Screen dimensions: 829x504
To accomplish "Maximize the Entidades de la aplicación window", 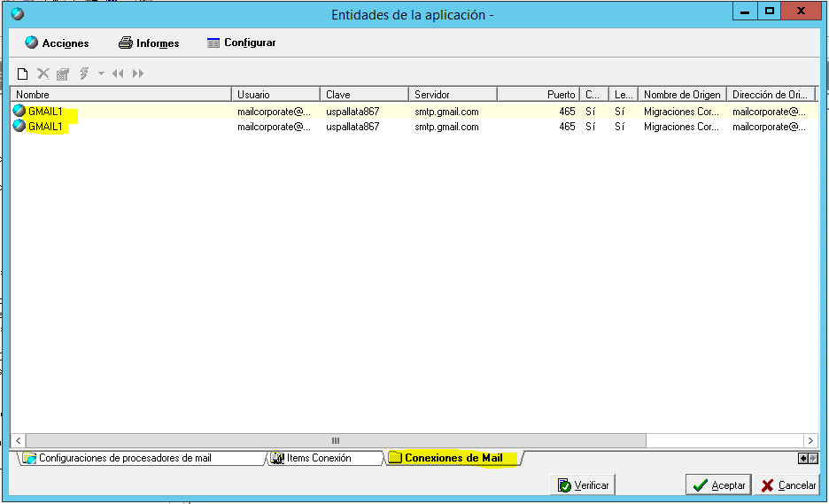I will pos(770,12).
